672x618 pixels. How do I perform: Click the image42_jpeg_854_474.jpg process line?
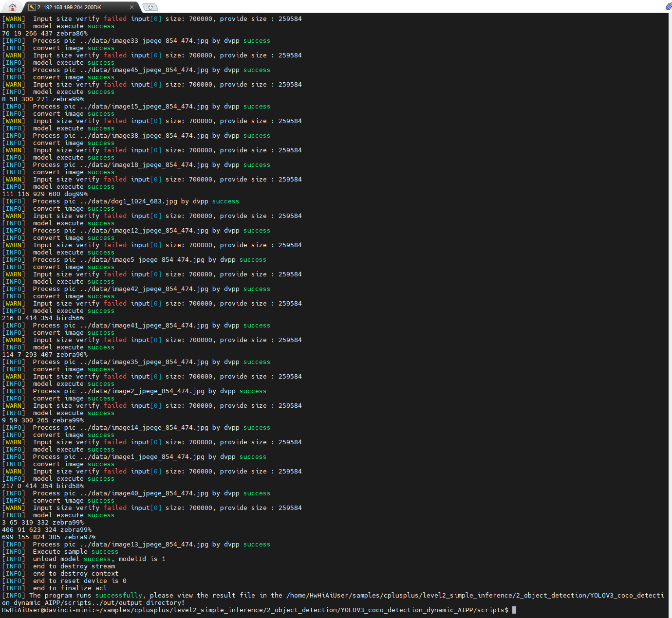tap(136, 289)
